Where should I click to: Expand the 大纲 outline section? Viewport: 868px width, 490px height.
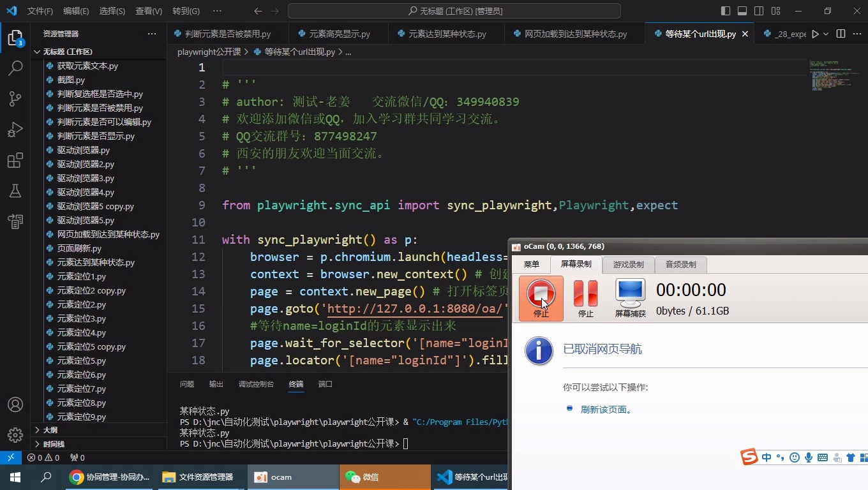pyautogui.click(x=50, y=430)
